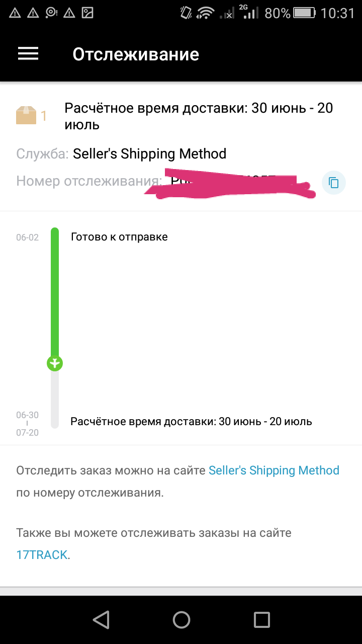This screenshot has width=362, height=644.
Task: Copy the tracking number with copy icon
Action: [x=334, y=182]
